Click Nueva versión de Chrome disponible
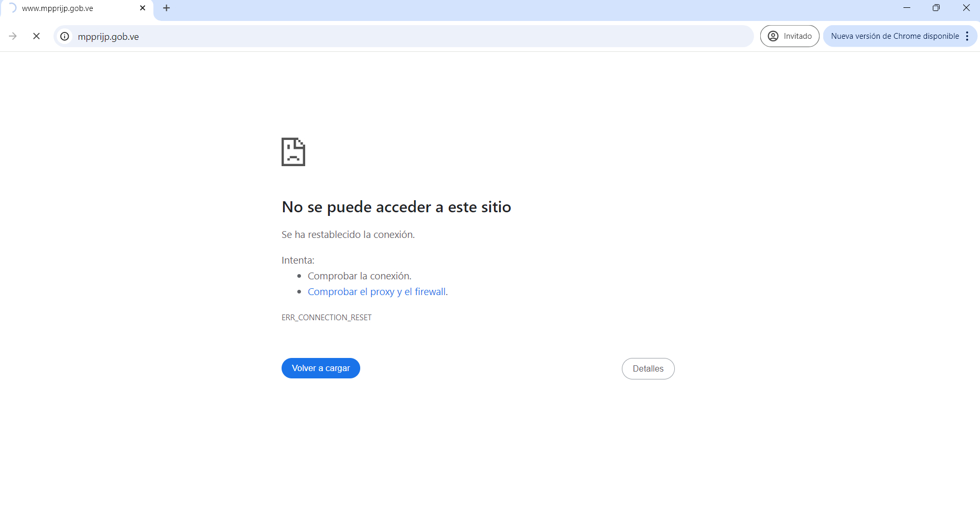 click(x=895, y=36)
